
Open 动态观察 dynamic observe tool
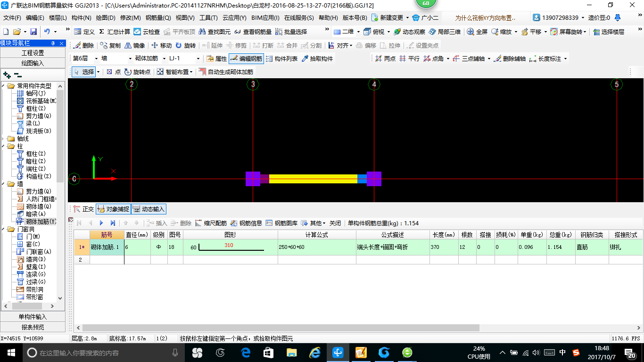(409, 32)
